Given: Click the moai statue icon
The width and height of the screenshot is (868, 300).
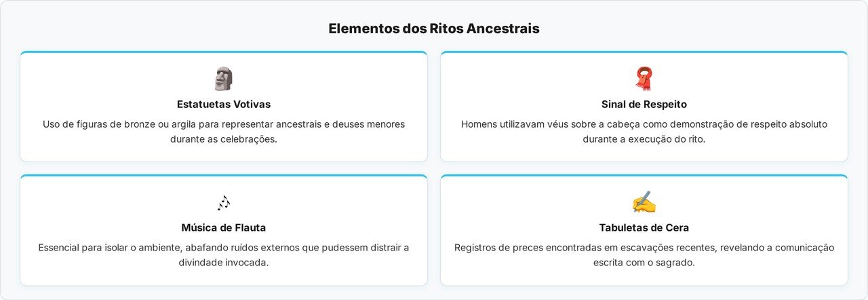Looking at the screenshot, I should coord(224,79).
